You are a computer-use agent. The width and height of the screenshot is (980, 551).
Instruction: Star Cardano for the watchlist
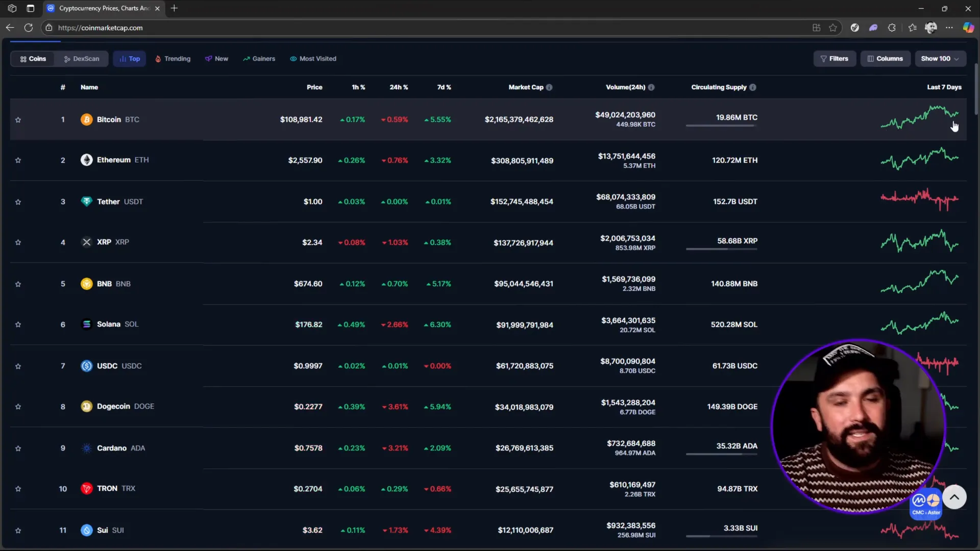click(x=18, y=448)
